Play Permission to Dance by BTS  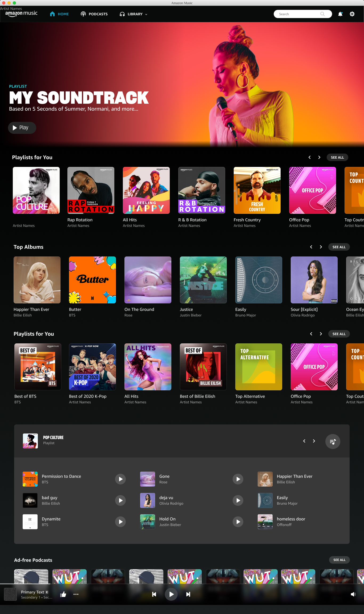[120, 479]
